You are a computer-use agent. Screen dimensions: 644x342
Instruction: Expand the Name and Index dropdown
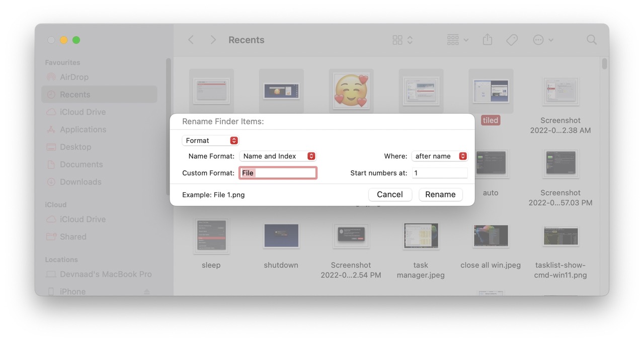277,156
